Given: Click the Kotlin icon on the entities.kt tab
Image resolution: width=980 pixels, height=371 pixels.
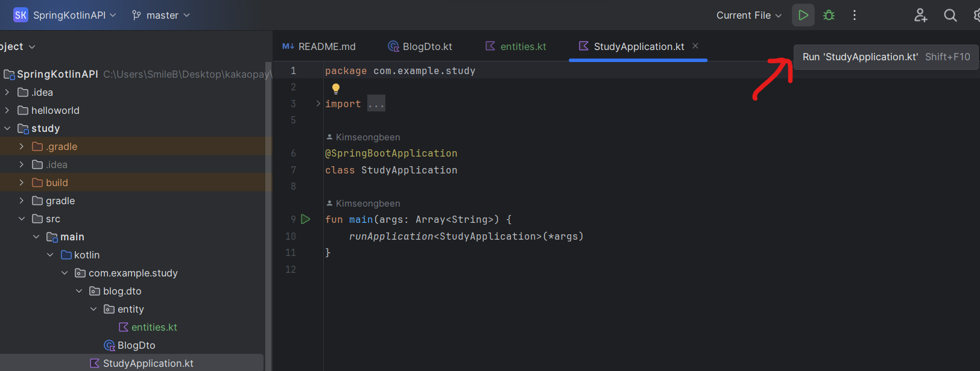Looking at the screenshot, I should pos(490,46).
